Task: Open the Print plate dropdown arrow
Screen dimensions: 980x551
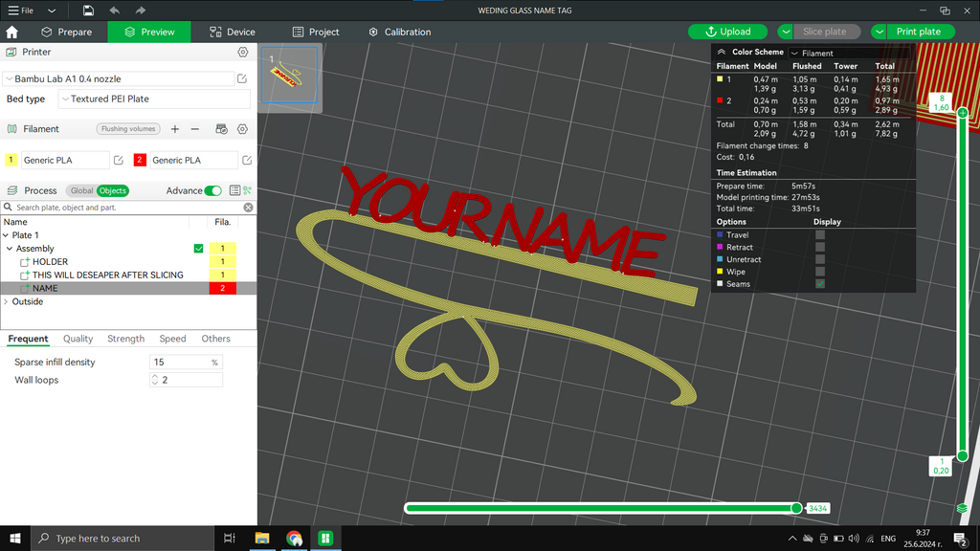Action: click(x=879, y=32)
